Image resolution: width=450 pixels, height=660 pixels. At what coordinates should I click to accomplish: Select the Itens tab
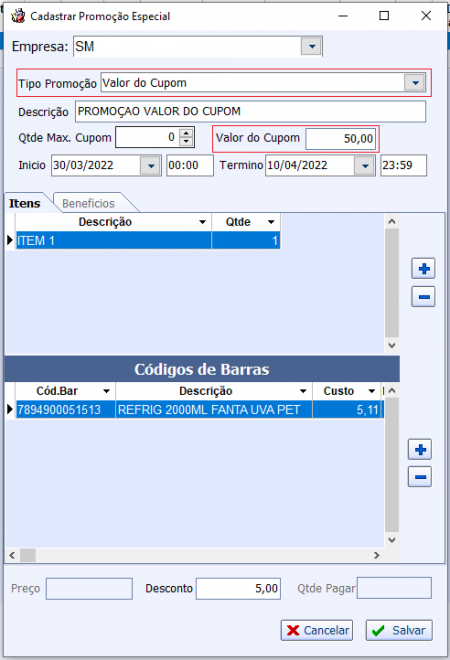24,203
